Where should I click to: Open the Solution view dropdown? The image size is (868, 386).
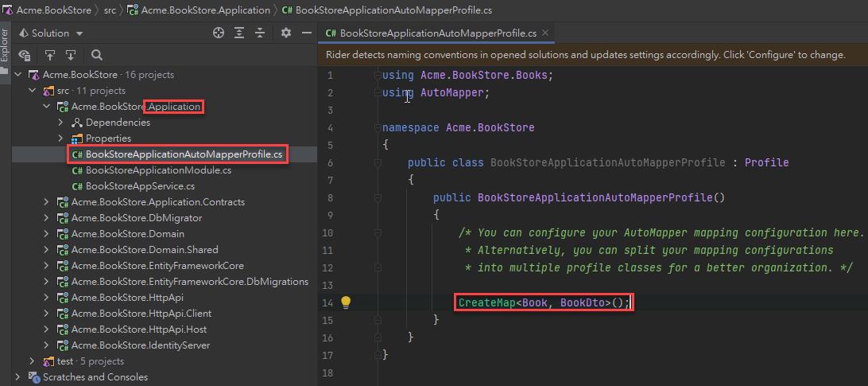[79, 33]
